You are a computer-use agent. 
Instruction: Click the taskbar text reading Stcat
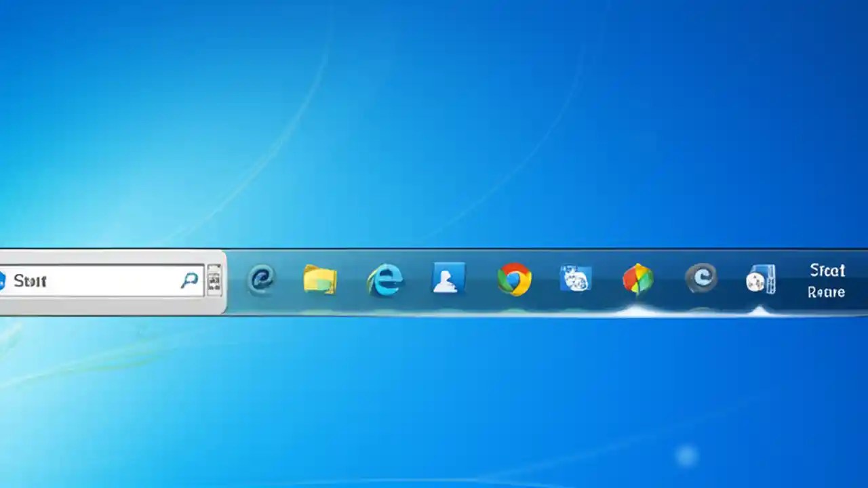pos(827,270)
